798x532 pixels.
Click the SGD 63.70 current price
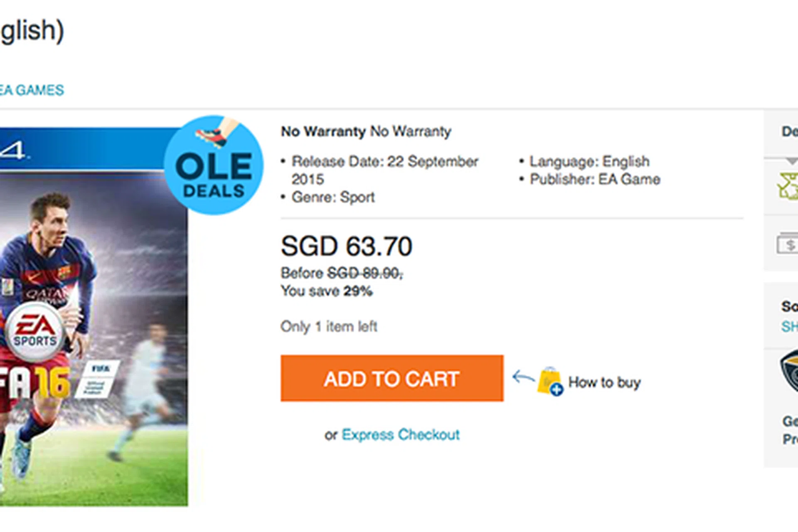346,246
